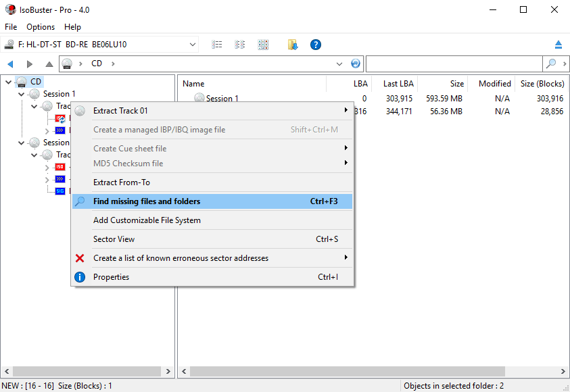Open Properties from context menu

click(x=212, y=277)
